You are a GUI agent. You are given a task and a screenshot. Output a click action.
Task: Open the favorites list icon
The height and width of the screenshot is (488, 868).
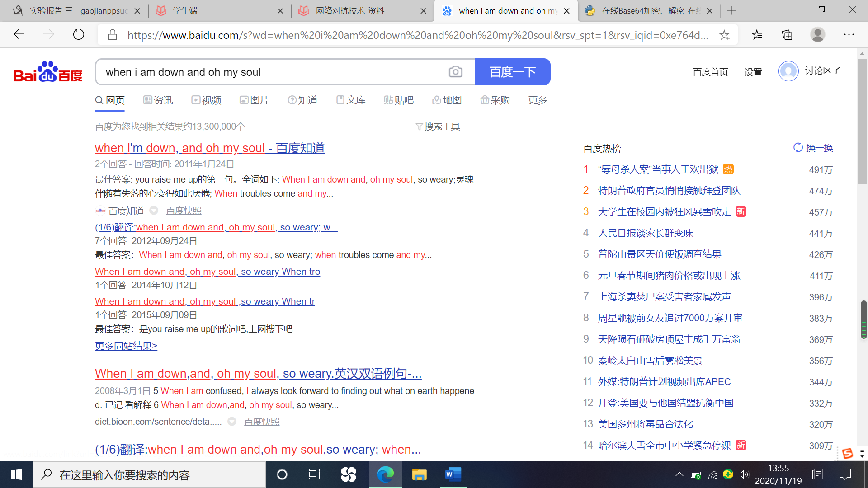757,35
